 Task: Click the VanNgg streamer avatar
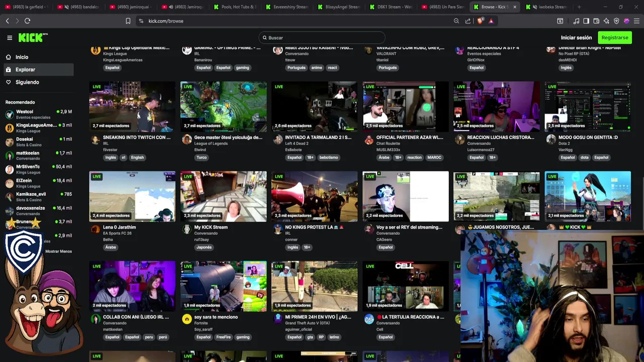pos(551,140)
